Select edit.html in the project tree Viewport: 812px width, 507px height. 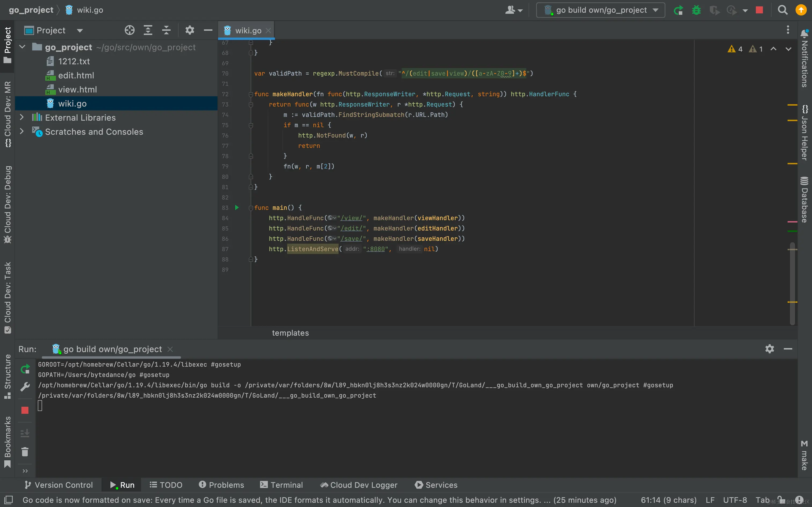76,75
